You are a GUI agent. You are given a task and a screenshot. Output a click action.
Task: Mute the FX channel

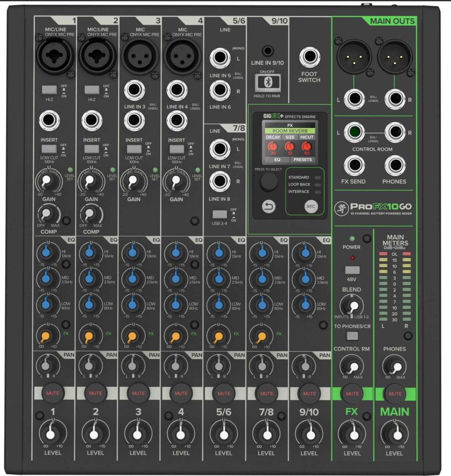coord(352,393)
